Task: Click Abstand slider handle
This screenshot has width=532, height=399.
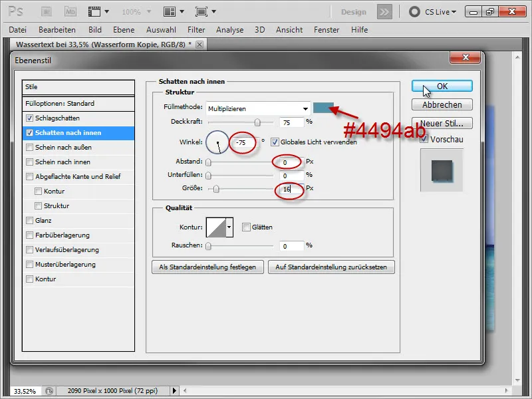Action: click(x=209, y=162)
